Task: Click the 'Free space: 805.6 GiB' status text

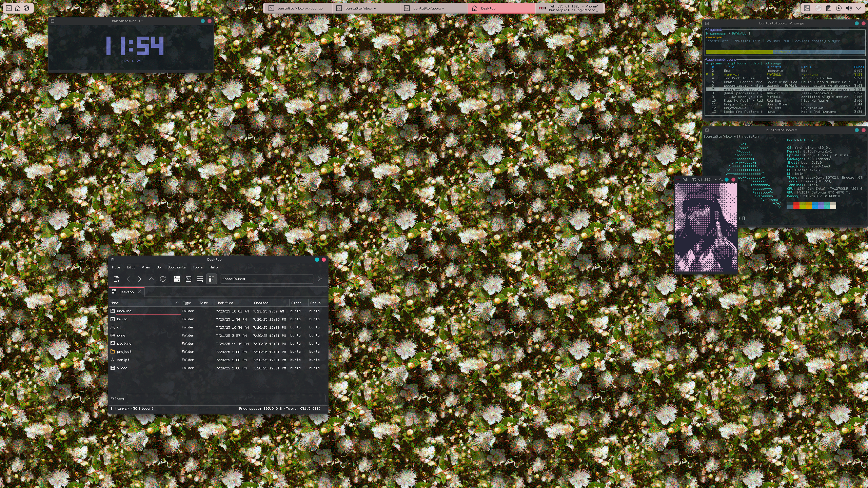Action: (279, 409)
